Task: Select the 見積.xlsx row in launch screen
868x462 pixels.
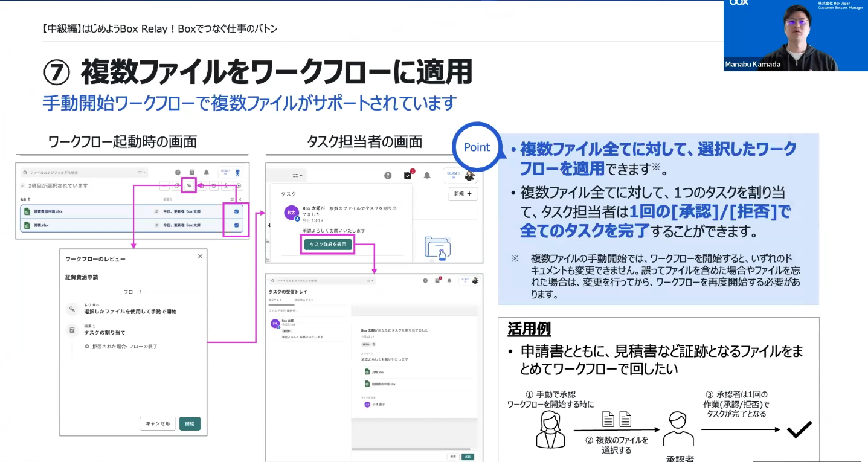Action: click(132, 225)
